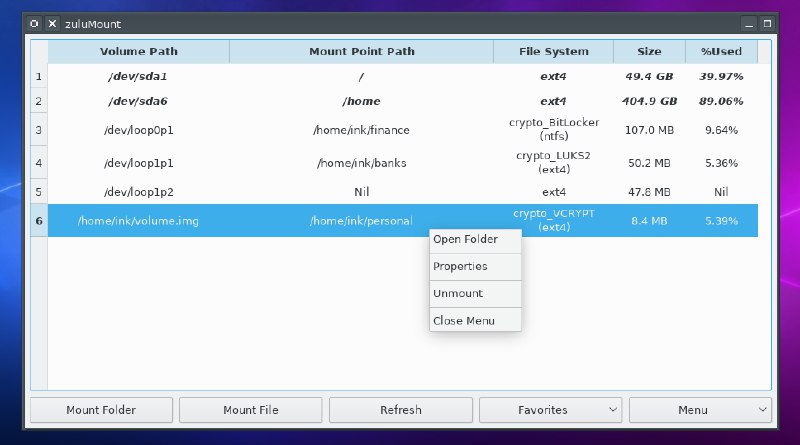The image size is (800, 445).
Task: Click the 107.0 MB size cell
Action: point(649,130)
